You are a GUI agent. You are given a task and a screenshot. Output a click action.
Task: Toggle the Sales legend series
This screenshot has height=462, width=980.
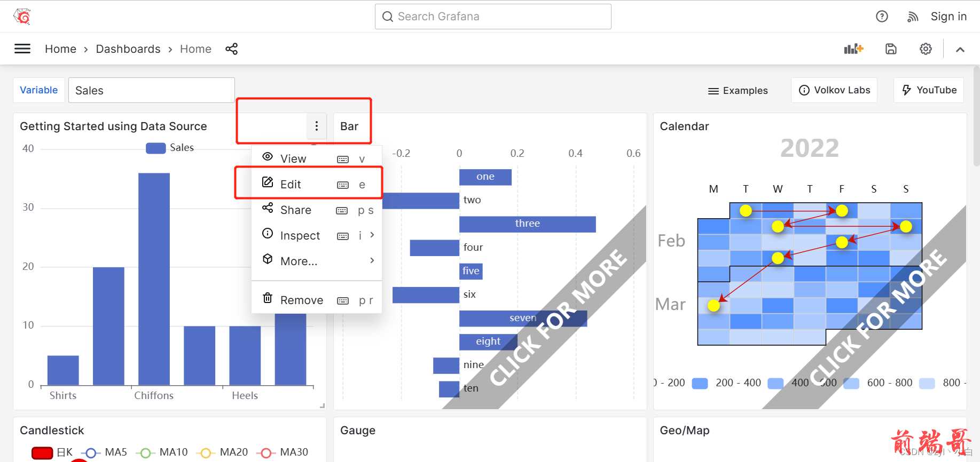point(170,148)
